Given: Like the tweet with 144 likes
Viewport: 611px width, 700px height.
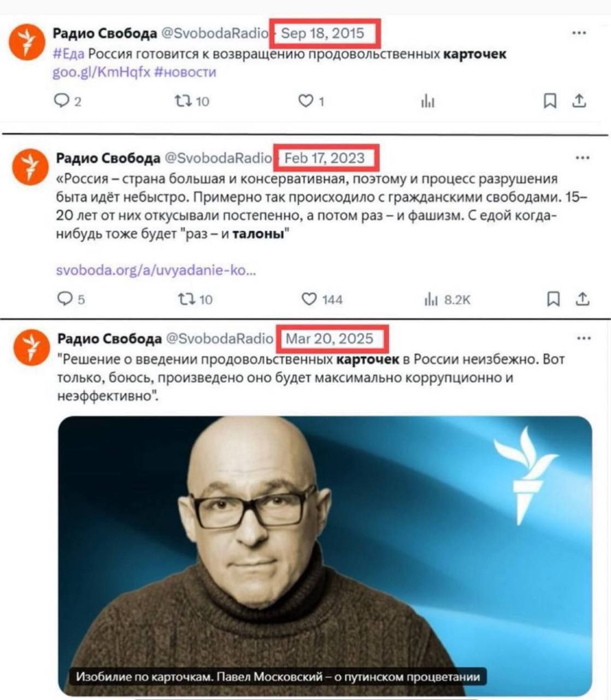Looking at the screenshot, I should (309, 299).
